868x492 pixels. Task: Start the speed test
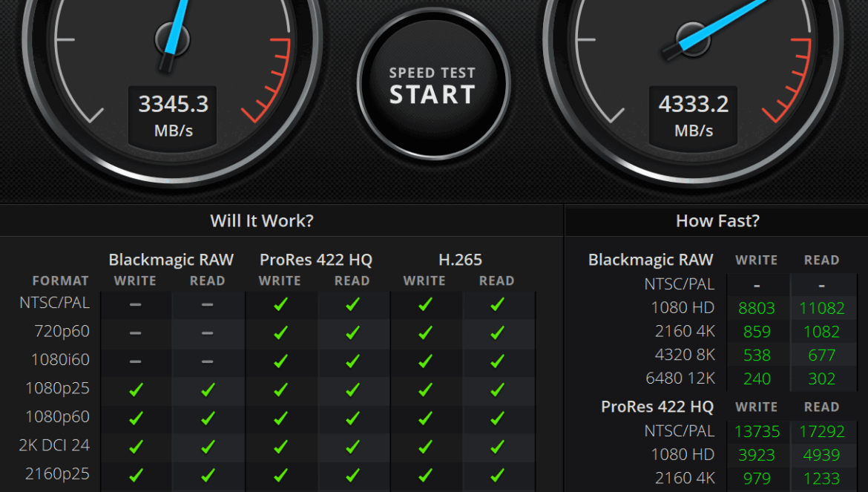(x=433, y=84)
